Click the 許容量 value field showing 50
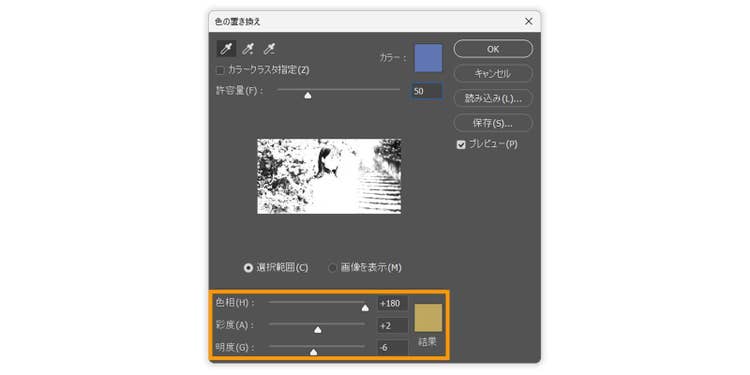The image size is (750, 375). tap(427, 90)
